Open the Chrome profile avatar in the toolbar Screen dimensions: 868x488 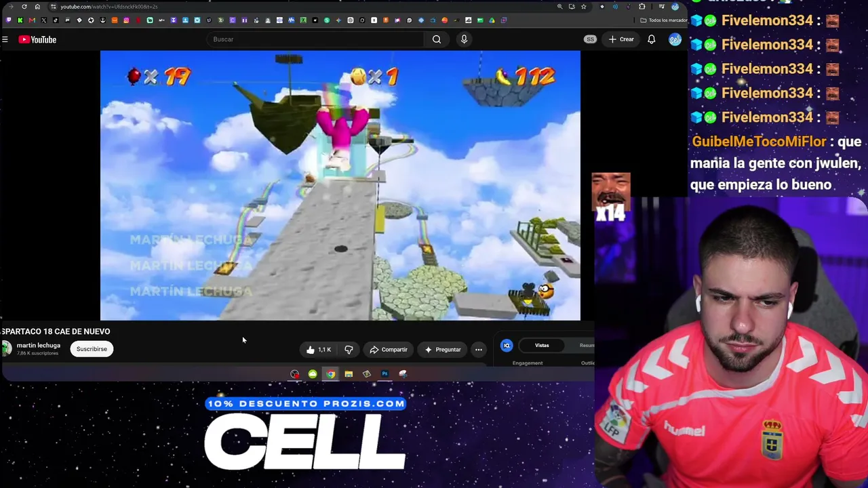tap(675, 7)
